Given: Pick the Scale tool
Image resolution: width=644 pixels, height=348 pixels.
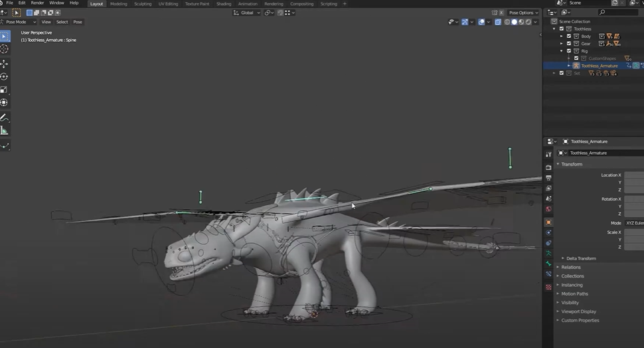Looking at the screenshot, I should [5, 90].
